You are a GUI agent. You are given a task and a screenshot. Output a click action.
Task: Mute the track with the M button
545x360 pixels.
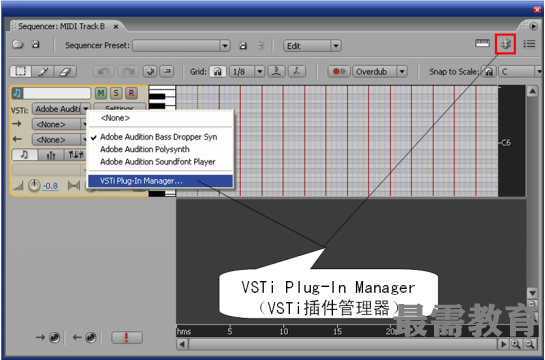(101, 93)
